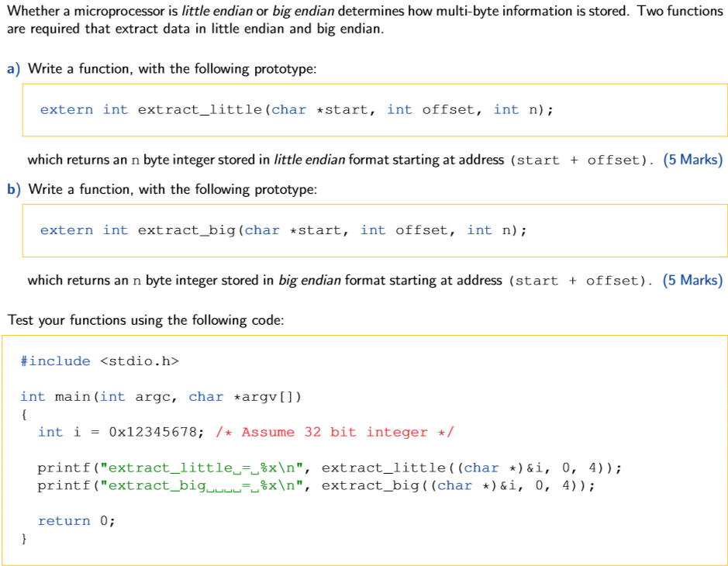Click the "int main(int argc, char *argv[])" line
This screenshot has width=728, height=566.
click(161, 397)
